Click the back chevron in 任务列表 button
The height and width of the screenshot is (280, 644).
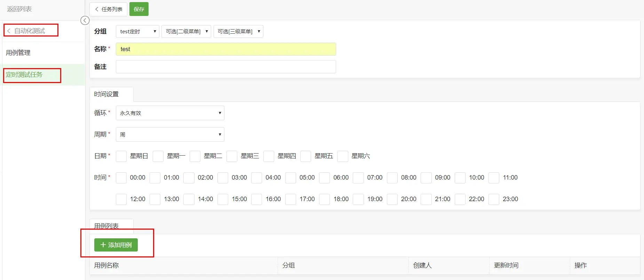click(97, 9)
